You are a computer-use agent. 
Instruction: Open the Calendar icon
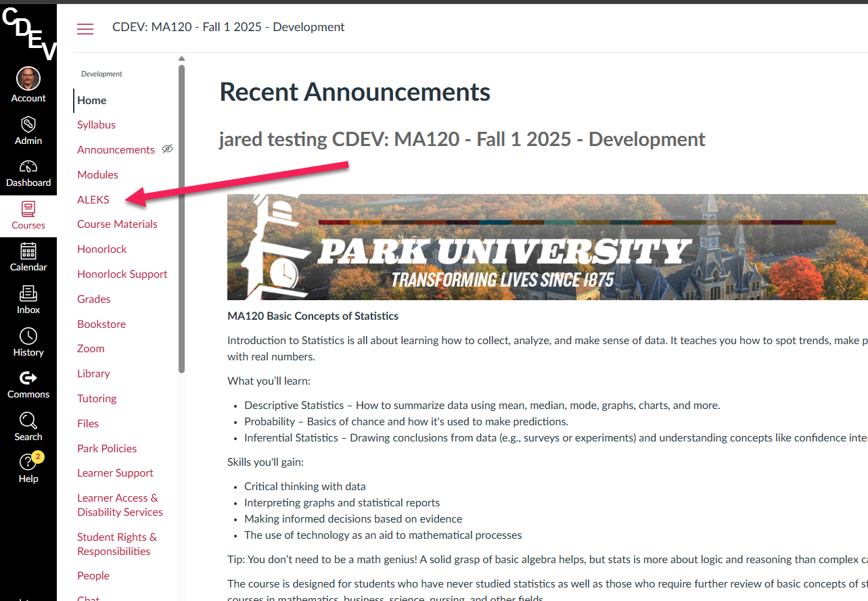tap(28, 251)
